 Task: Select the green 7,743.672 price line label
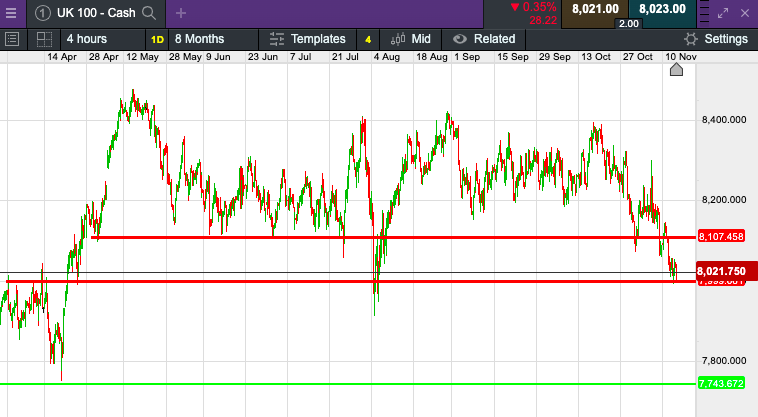pyautogui.click(x=721, y=384)
